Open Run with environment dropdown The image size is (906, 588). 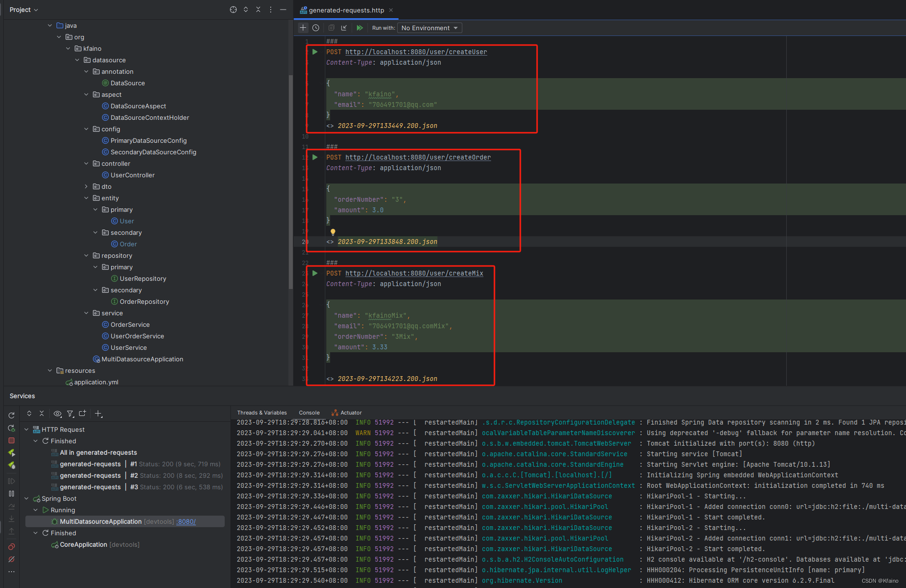[430, 28]
